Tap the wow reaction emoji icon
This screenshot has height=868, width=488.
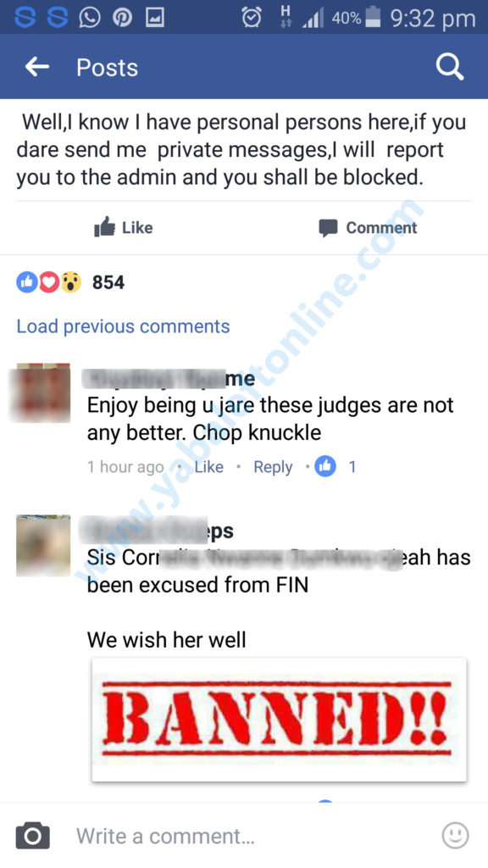[x=70, y=282]
